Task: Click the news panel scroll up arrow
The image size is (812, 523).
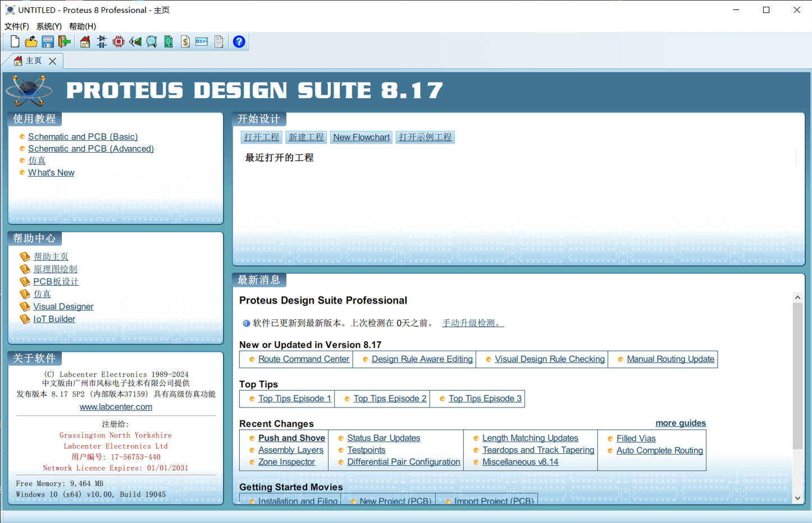Action: (797, 297)
